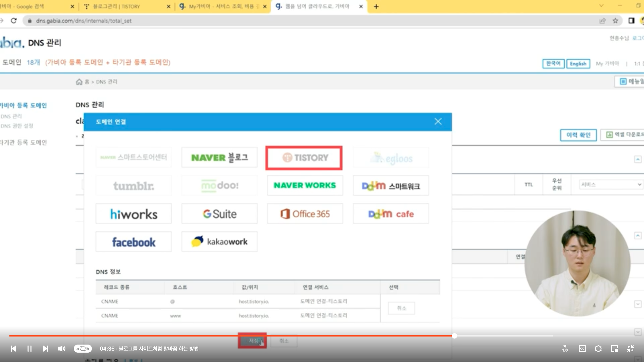The height and width of the screenshot is (362, 644).
Task: Select the TISTORY service logo
Action: (304, 158)
